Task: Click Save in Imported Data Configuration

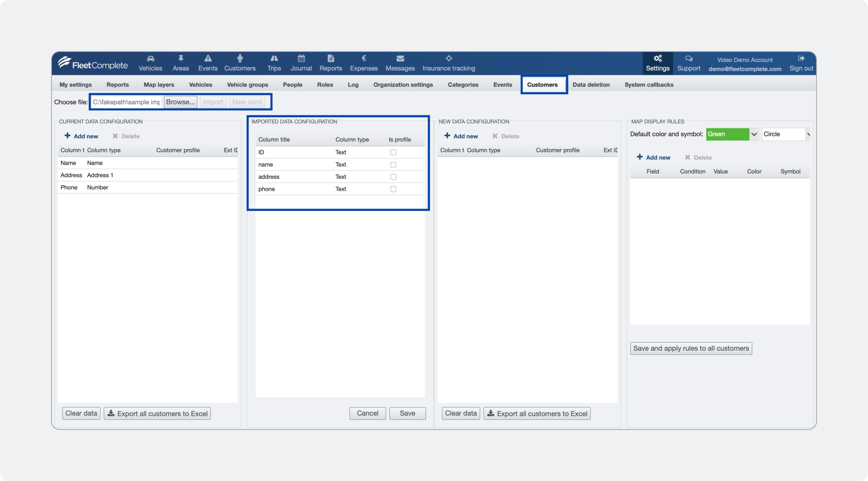Action: [407, 413]
